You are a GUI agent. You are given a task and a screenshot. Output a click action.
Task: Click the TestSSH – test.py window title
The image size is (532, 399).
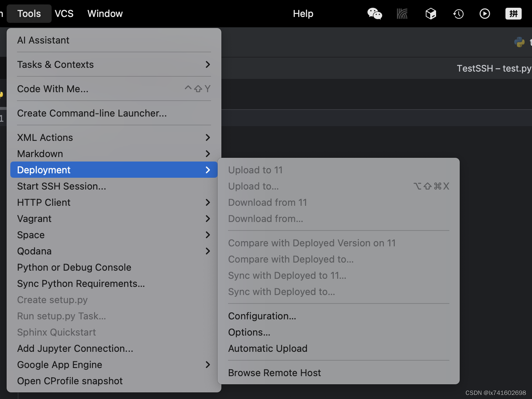pos(494,68)
